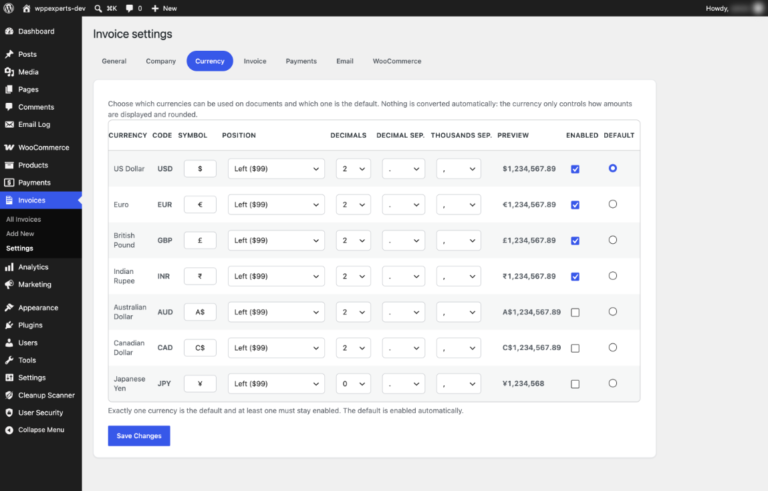
Task: Open Thousands separator dropdown for US Dollar
Action: 458,169
